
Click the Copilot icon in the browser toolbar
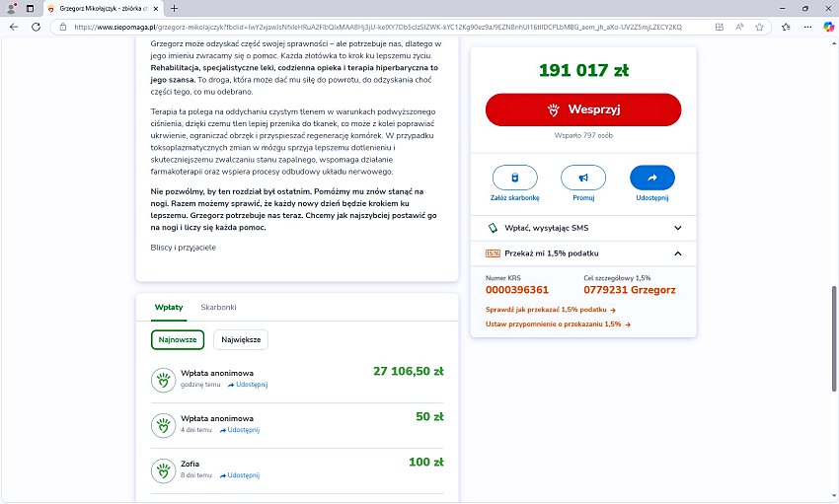827,27
